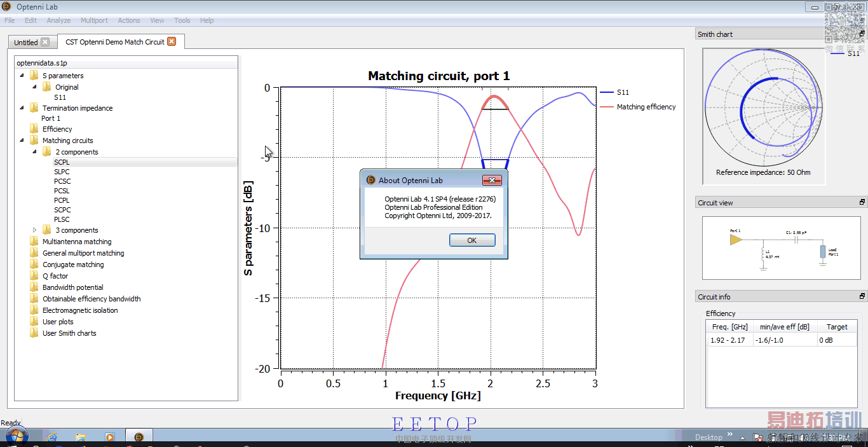Click the optennidata.s1p tree header
This screenshot has width=868, height=447.
click(x=126, y=63)
